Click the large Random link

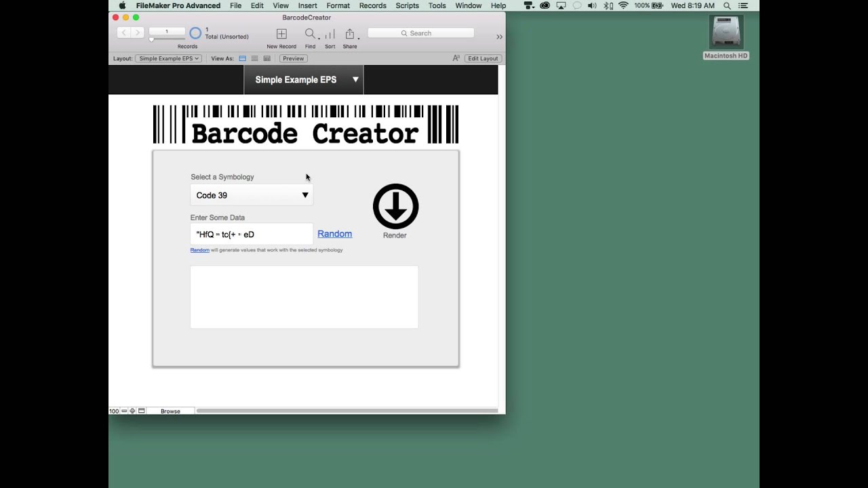pos(334,234)
